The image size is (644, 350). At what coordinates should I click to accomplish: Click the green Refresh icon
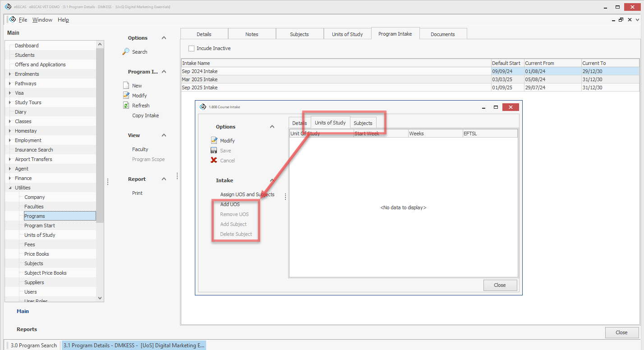pos(126,106)
